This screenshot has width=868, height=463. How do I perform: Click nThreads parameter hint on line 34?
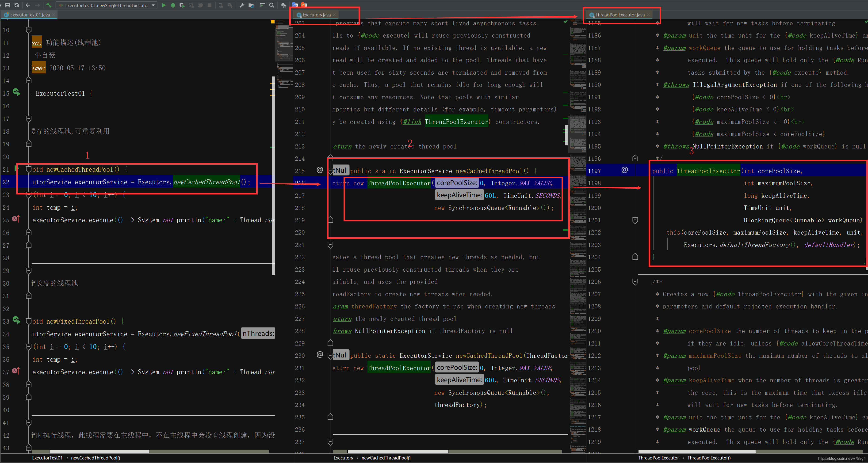[x=258, y=333]
